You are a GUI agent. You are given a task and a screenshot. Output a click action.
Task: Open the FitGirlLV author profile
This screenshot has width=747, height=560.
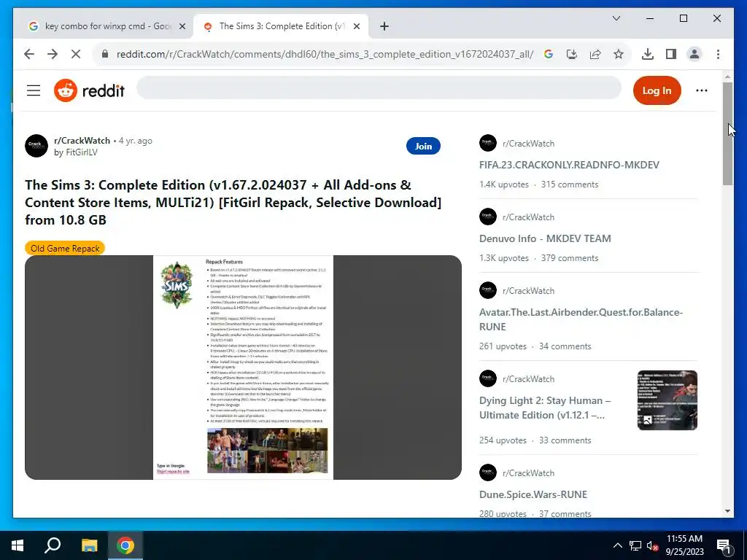point(80,152)
